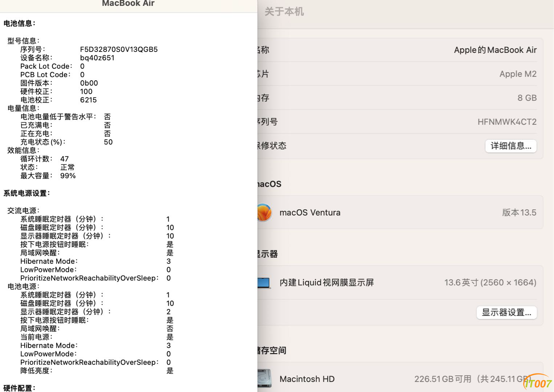Screen dimensions: 554x392
Task: Select device name bq40z651
Action: [x=97, y=58]
